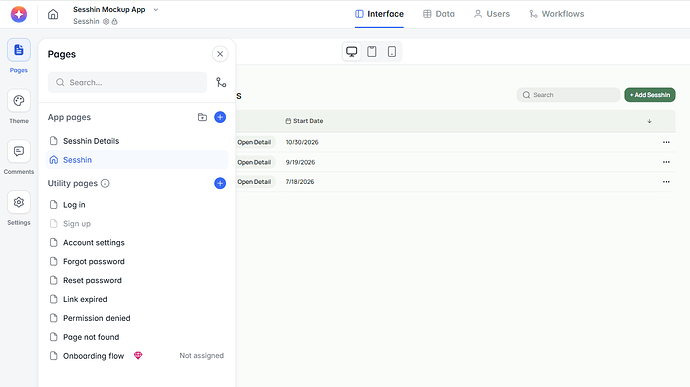Image resolution: width=690 pixels, height=387 pixels.
Task: Open the Settings sidebar panel
Action: click(18, 203)
